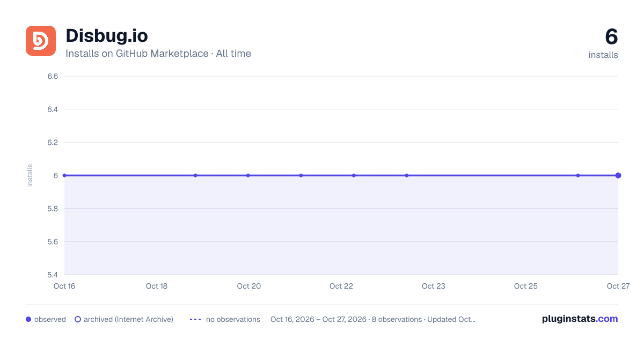
Task: Click the 'no observations' legend label
Action: pyautogui.click(x=233, y=319)
